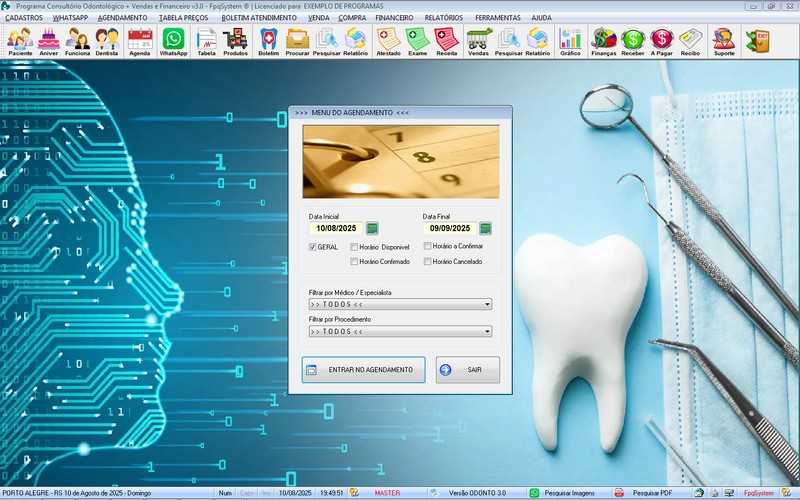Image resolution: width=800 pixels, height=500 pixels.
Task: Open WhatsApp from the toolbar
Action: pos(173,40)
